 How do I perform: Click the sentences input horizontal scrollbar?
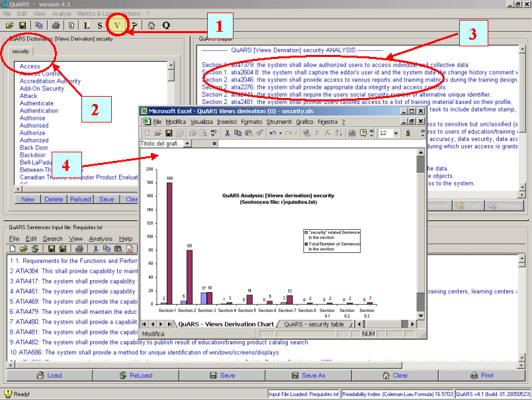[265, 366]
